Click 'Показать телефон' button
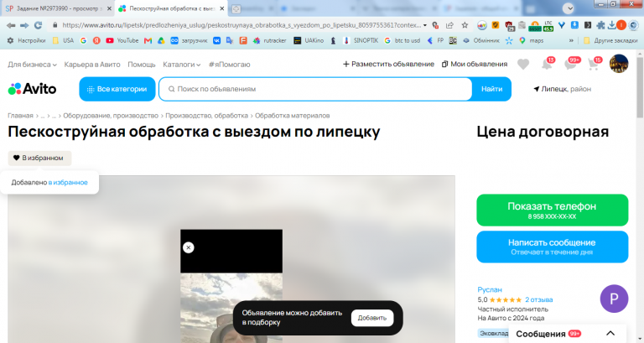 point(552,210)
